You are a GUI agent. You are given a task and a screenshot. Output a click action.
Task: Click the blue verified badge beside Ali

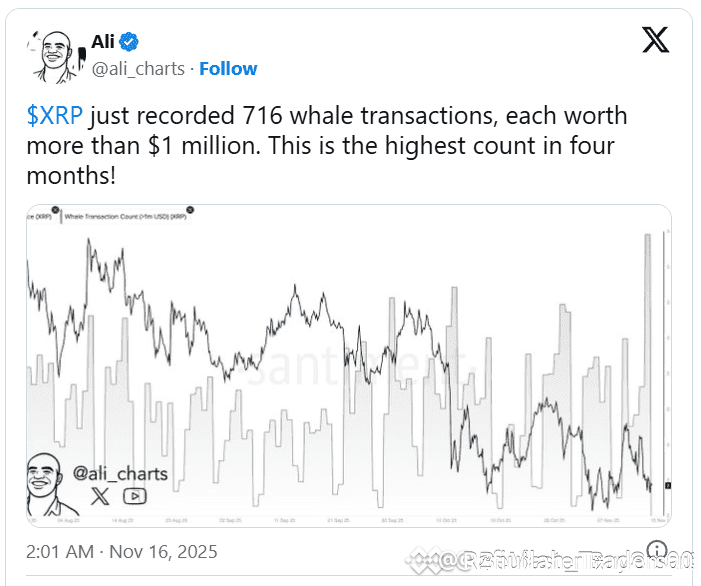pyautogui.click(x=129, y=42)
